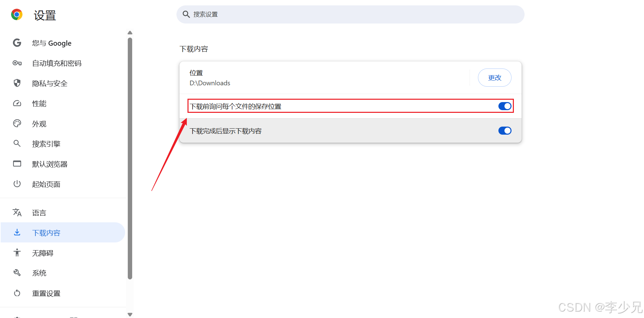This screenshot has width=644, height=318.
Task: Click the 下载内容 page heading
Action: [x=194, y=49]
